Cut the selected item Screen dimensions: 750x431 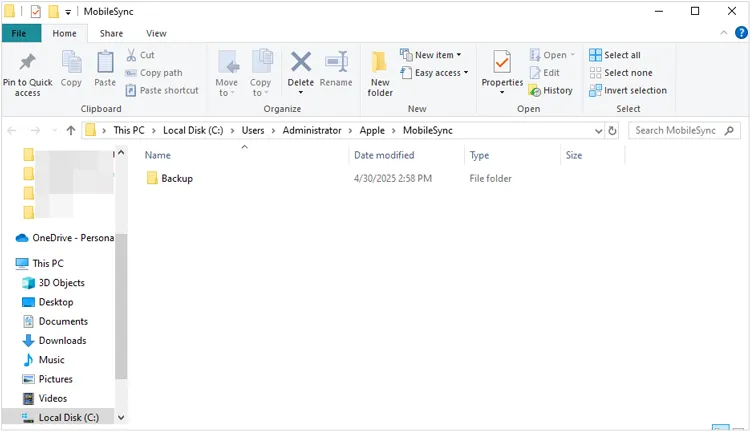(140, 55)
